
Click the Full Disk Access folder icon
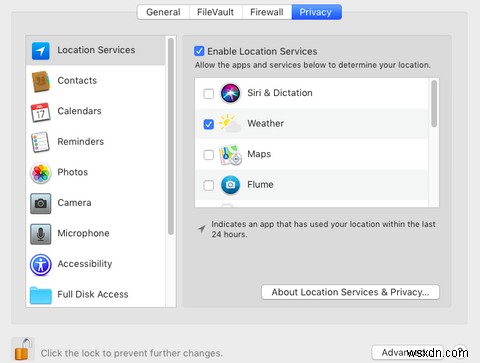pos(41,295)
